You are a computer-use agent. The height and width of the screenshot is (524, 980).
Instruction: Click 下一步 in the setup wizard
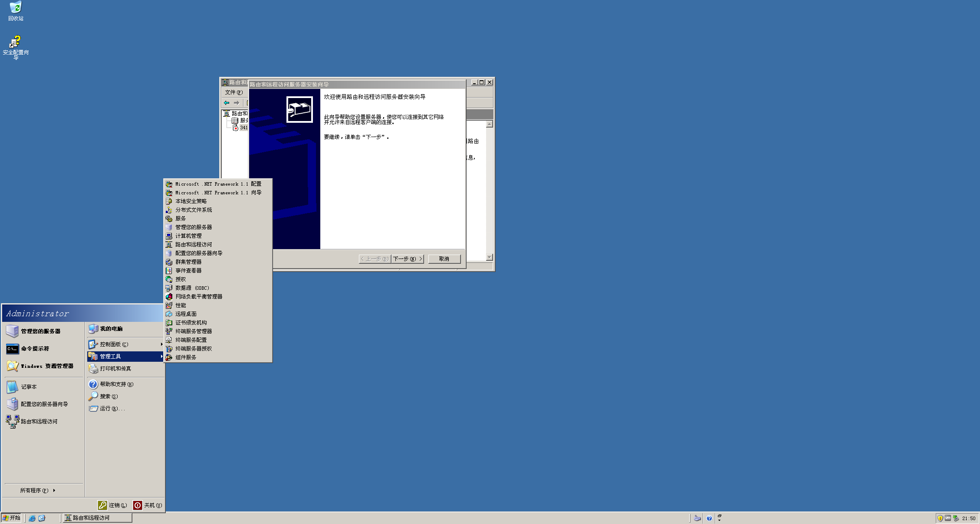tap(407, 259)
